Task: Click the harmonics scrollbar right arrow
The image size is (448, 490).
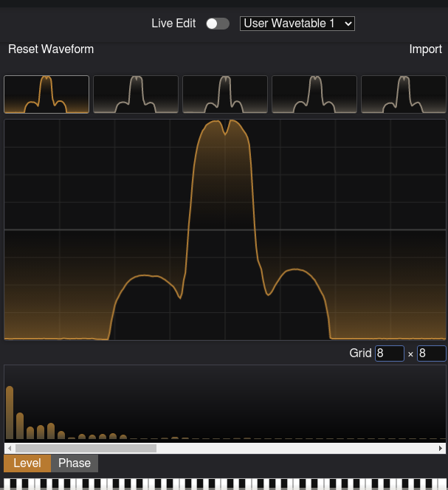Action: [x=441, y=448]
